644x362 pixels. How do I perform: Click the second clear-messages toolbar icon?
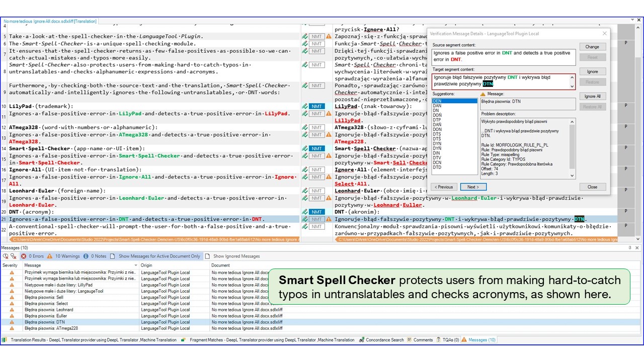point(14,256)
